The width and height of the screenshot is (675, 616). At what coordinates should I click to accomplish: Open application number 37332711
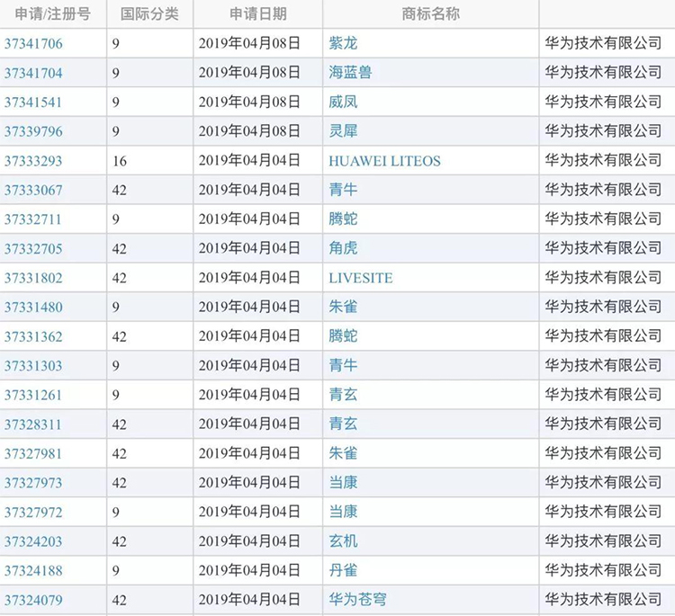pos(33,219)
